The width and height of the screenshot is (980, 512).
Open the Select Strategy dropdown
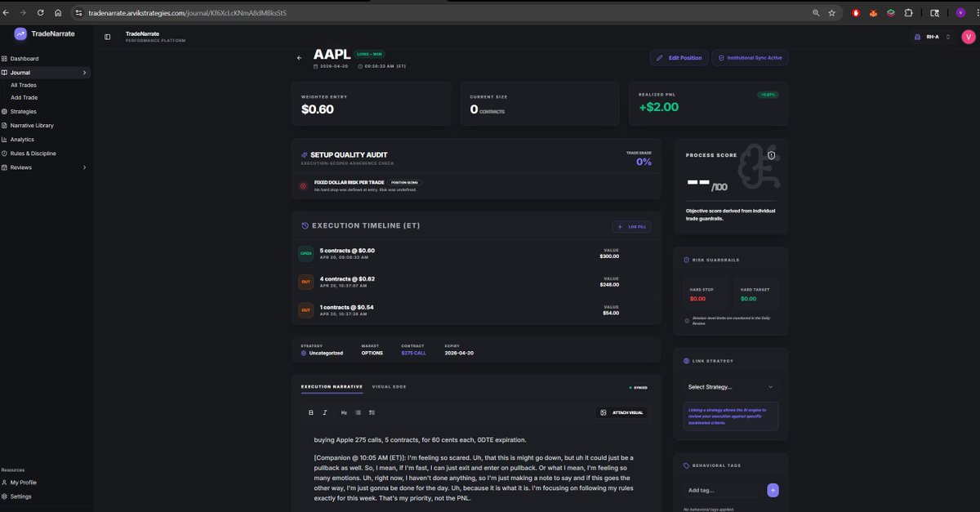pos(729,386)
